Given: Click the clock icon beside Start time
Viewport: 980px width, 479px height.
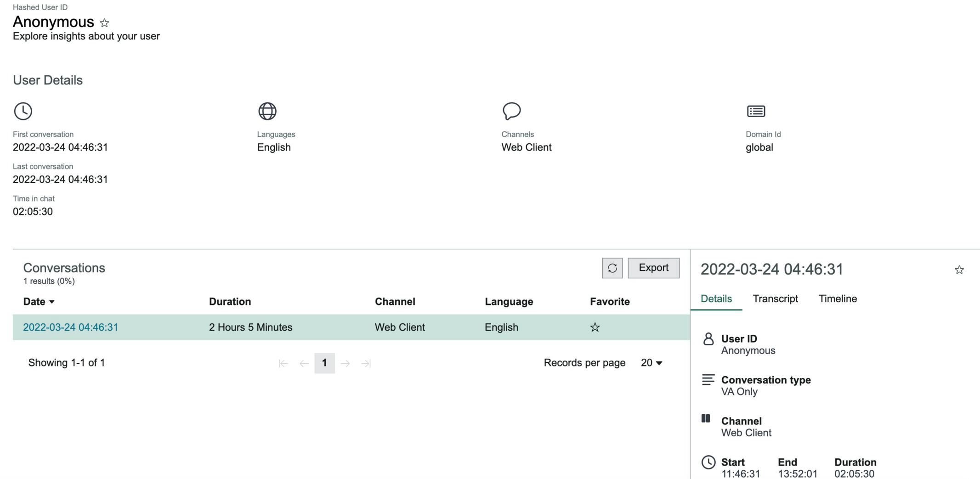Looking at the screenshot, I should click(708, 462).
